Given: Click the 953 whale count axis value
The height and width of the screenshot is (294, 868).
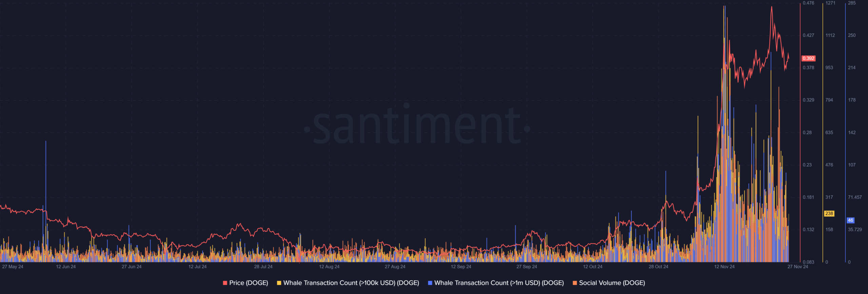Looking at the screenshot, I should (829, 67).
